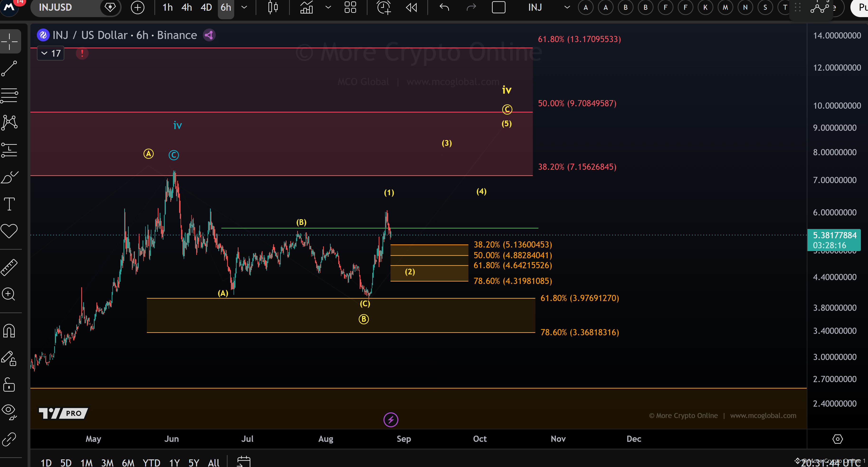Start bar replay mode

[411, 7]
